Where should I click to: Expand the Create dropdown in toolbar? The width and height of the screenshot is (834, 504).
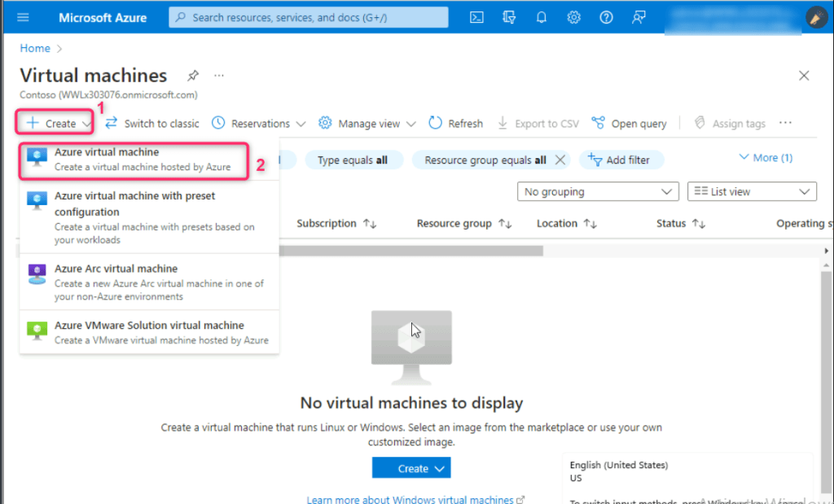55,124
